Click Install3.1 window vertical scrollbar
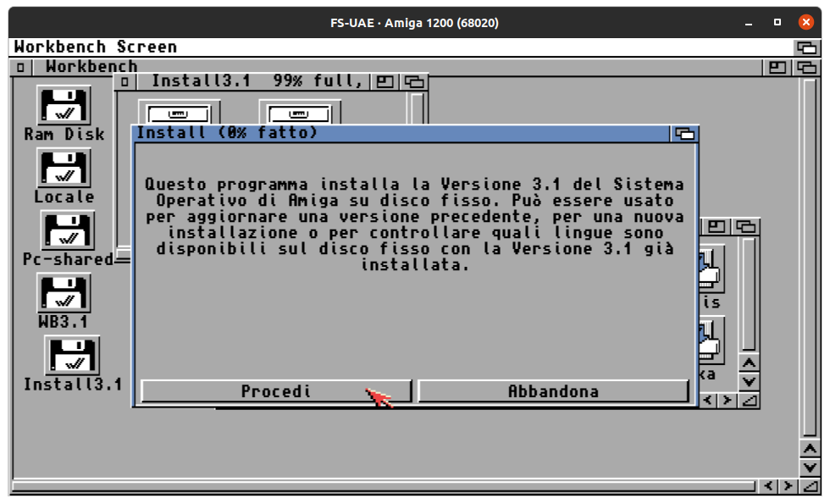830x504 pixels. 417,109
